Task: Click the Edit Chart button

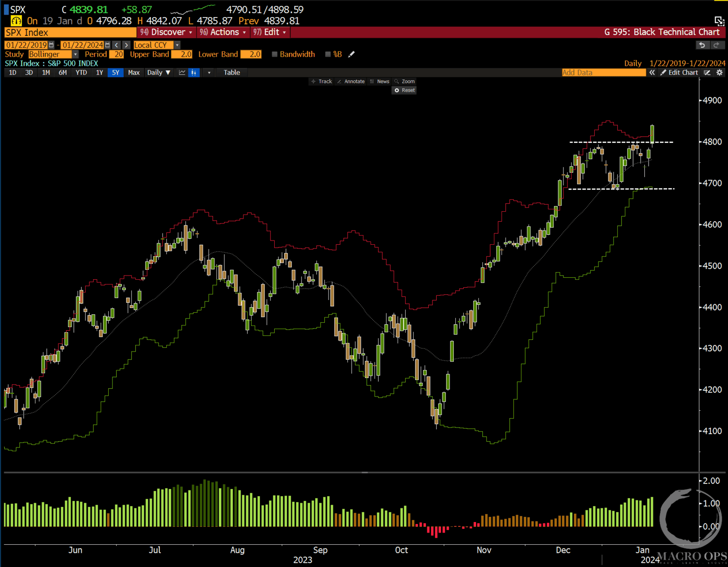Action: coord(679,72)
